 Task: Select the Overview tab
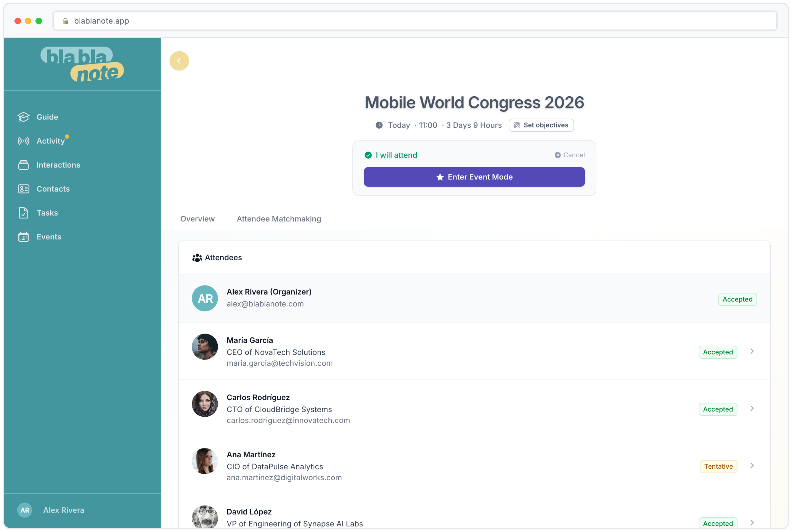coord(197,219)
